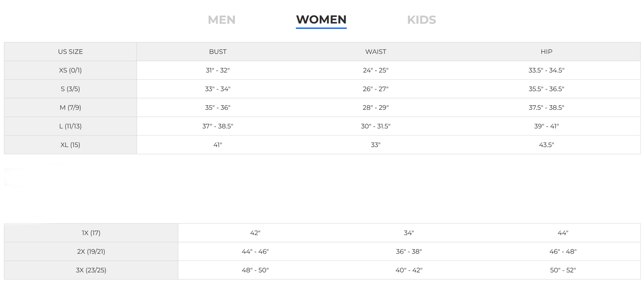Select the S (3/5) size row label
Viewport: 644px width, 291px height.
pyautogui.click(x=70, y=89)
